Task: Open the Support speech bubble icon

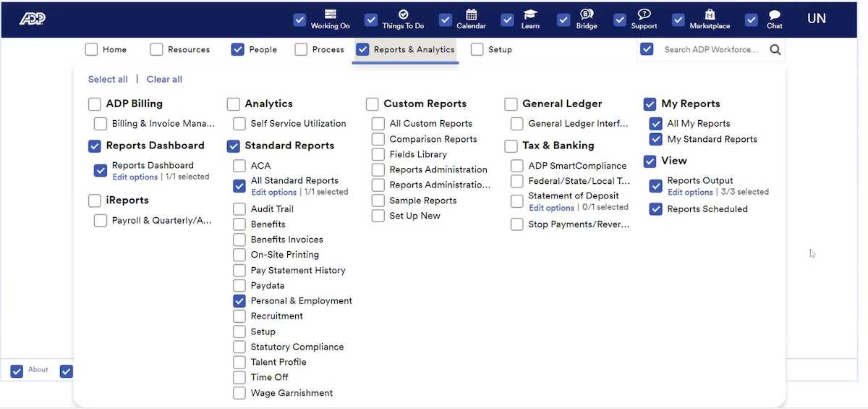Action: point(644,14)
